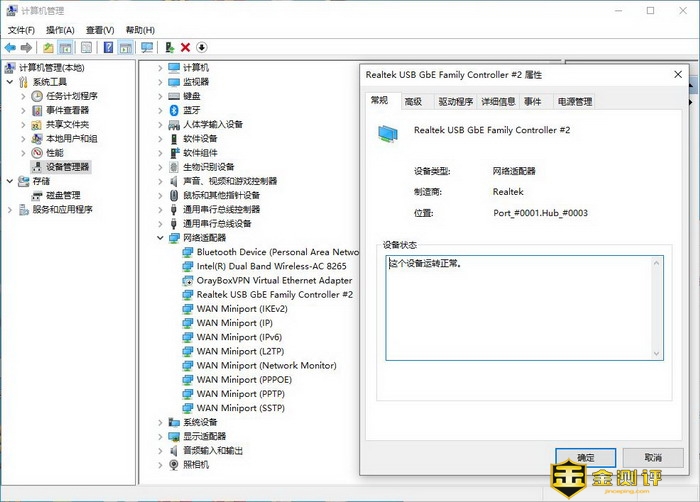Select Intel(R) Dual Band Wireless-AC 8265 adapter
Screen dimensions: 700x502
tap(271, 267)
